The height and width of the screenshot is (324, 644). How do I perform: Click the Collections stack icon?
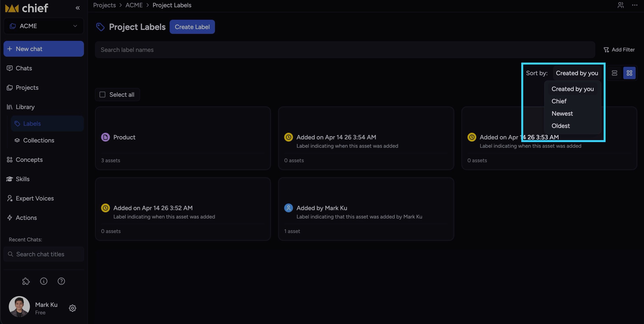17,140
